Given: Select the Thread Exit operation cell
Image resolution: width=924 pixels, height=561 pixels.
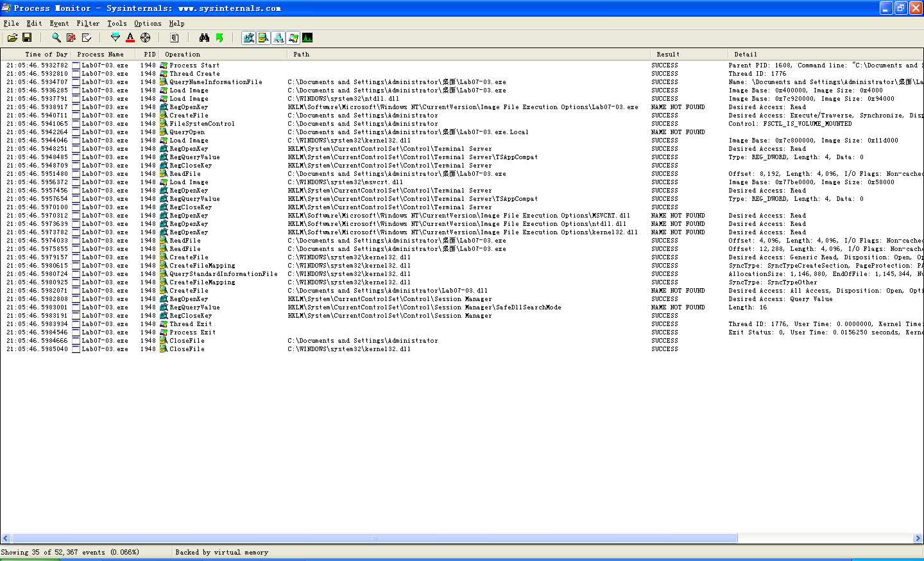Looking at the screenshot, I should tap(191, 324).
